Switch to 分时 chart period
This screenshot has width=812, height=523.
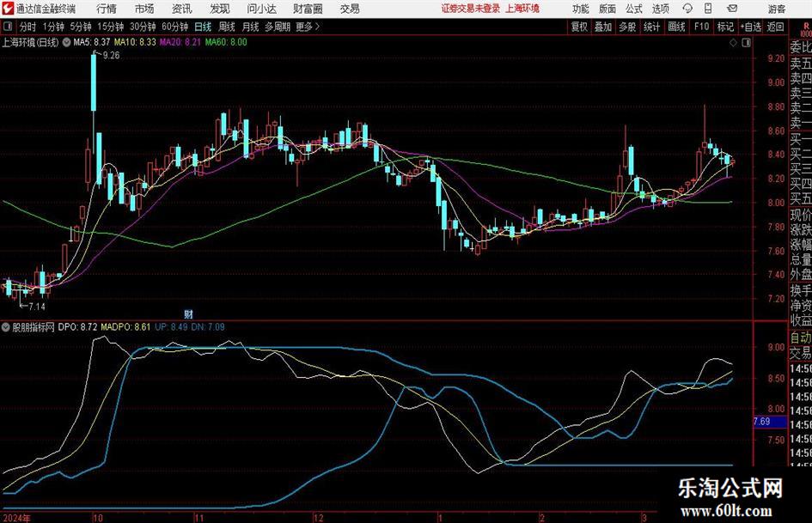pos(27,27)
